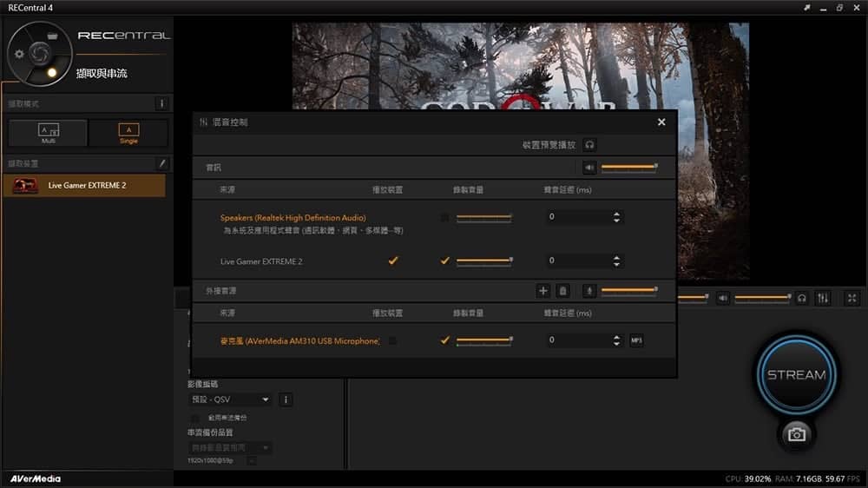Switch to Single capture mode
The image size is (868, 488).
tap(128, 133)
